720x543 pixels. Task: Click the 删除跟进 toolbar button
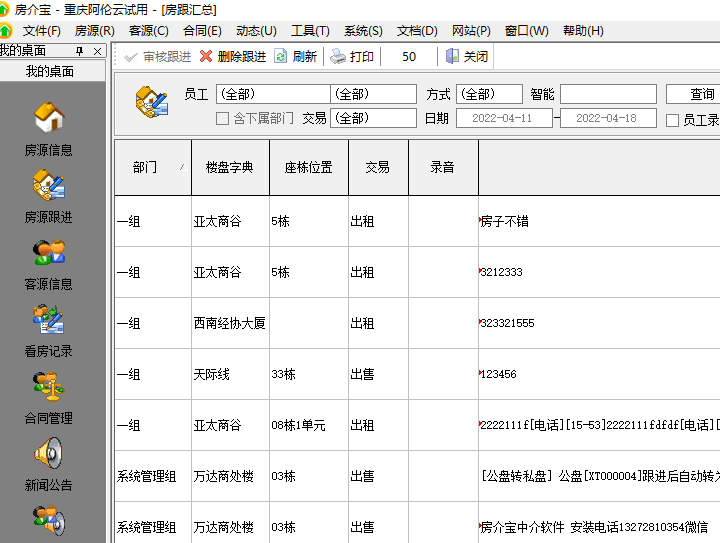[232, 57]
